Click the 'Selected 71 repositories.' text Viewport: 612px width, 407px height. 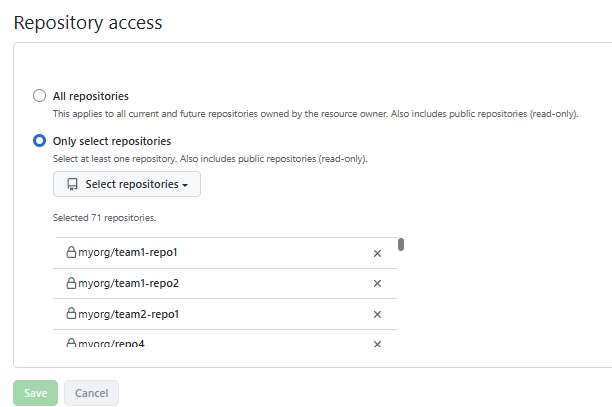point(105,218)
